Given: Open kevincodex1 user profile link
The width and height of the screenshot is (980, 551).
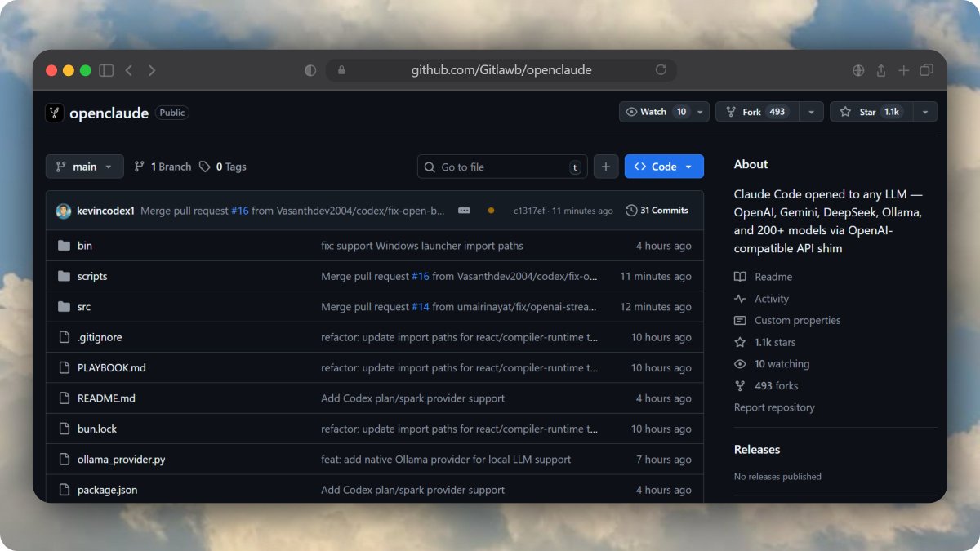Looking at the screenshot, I should pyautogui.click(x=106, y=211).
